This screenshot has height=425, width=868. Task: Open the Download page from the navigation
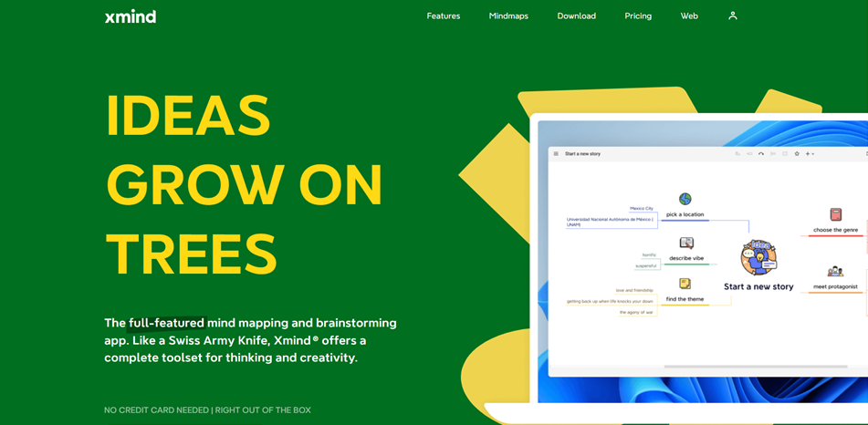click(x=576, y=16)
